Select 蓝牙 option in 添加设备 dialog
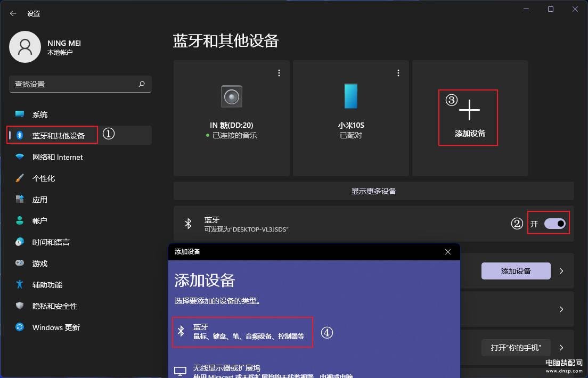The image size is (588, 378). (243, 332)
